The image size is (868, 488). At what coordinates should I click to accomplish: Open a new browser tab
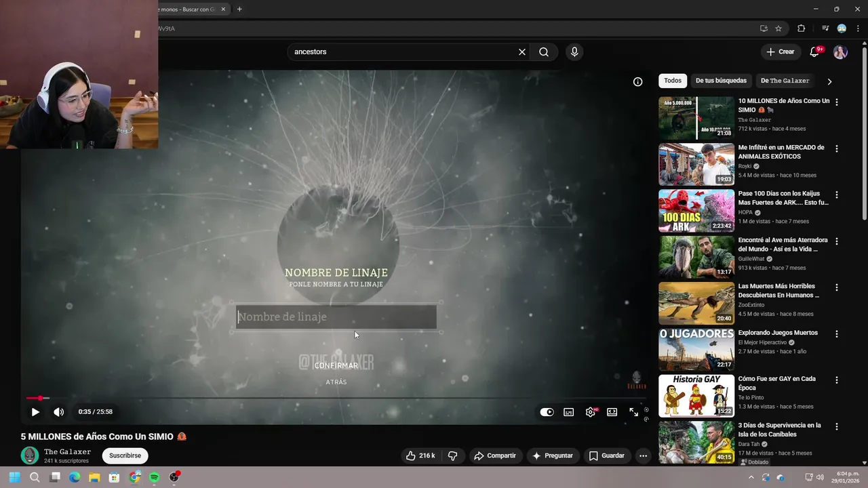(239, 9)
